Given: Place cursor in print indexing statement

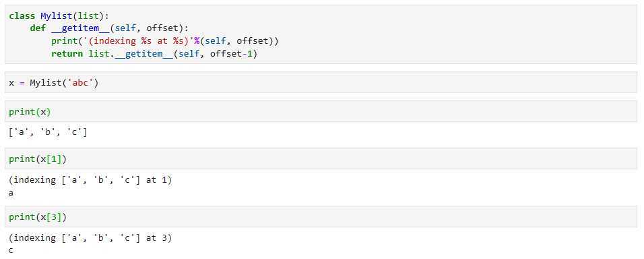Looking at the screenshot, I should [x=165, y=41].
